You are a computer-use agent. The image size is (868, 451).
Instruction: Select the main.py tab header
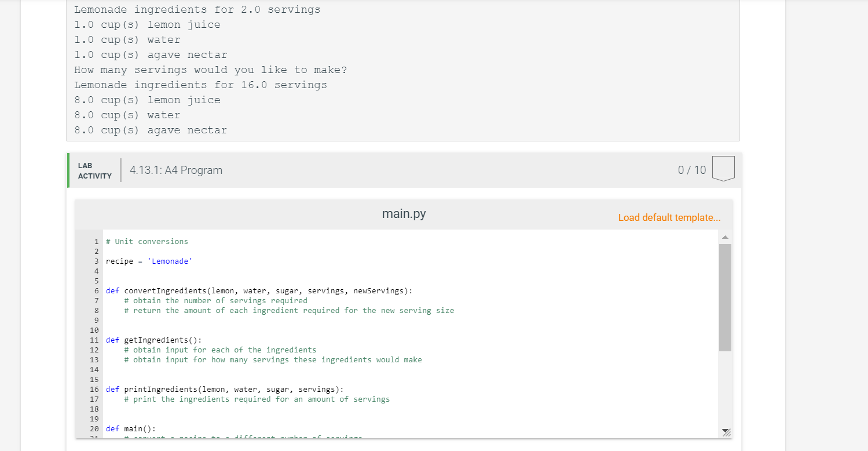coord(404,213)
